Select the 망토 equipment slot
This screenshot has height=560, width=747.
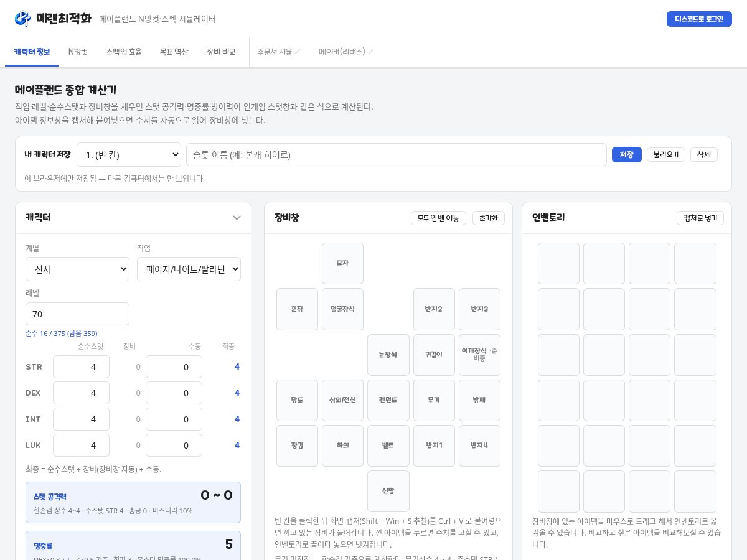[297, 400]
